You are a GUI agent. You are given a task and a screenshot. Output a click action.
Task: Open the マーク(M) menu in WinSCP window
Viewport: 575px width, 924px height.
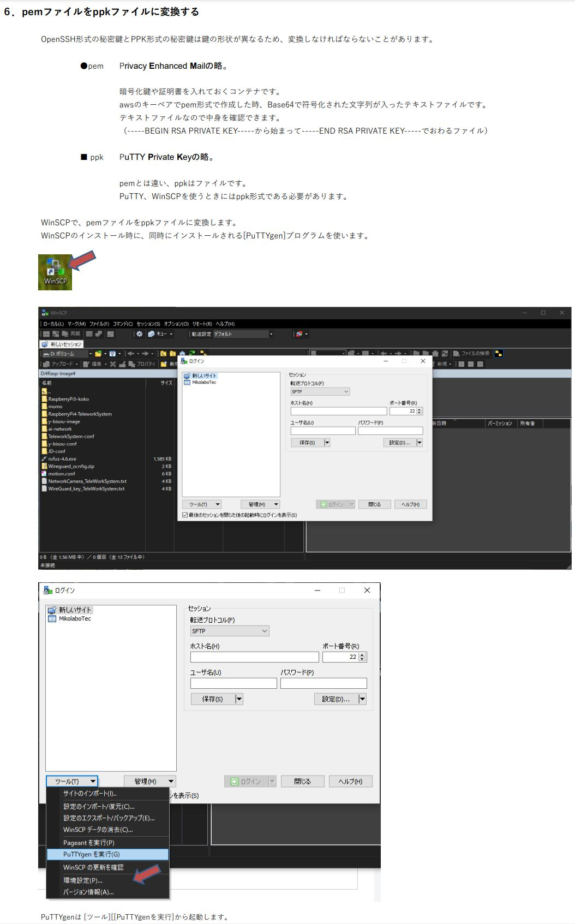pos(76,324)
